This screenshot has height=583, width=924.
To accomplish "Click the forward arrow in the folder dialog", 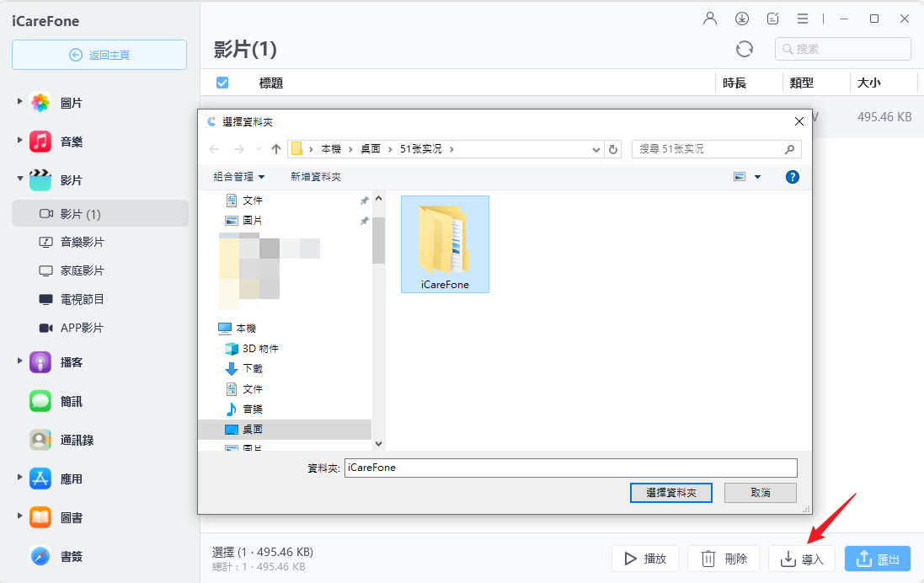I will click(x=238, y=149).
